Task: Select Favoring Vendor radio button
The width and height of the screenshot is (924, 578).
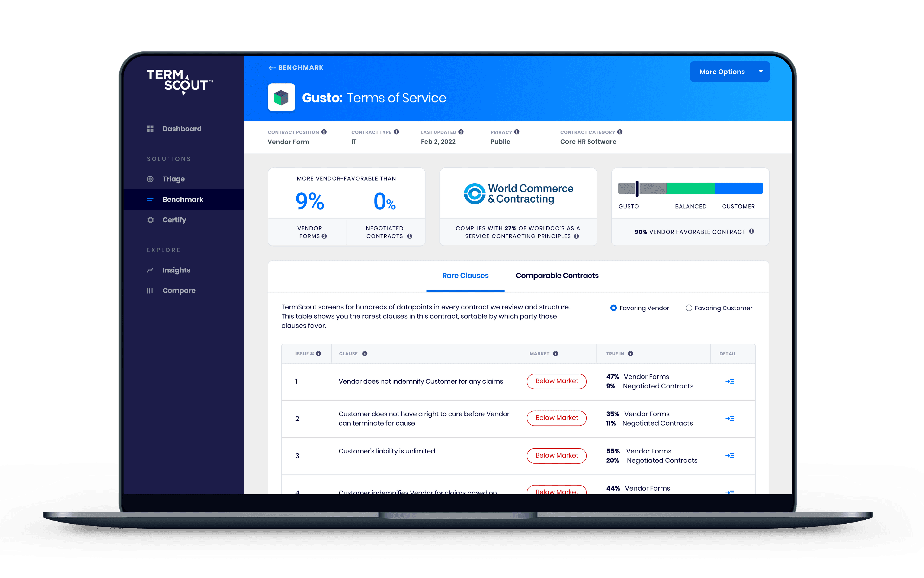Action: (613, 308)
